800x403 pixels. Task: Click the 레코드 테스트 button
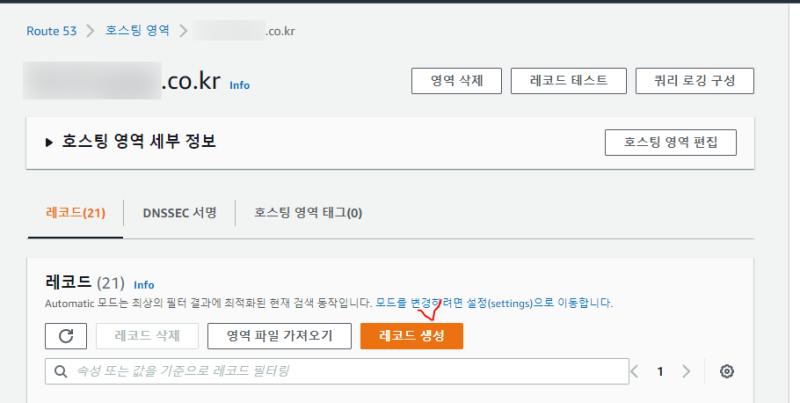point(568,81)
